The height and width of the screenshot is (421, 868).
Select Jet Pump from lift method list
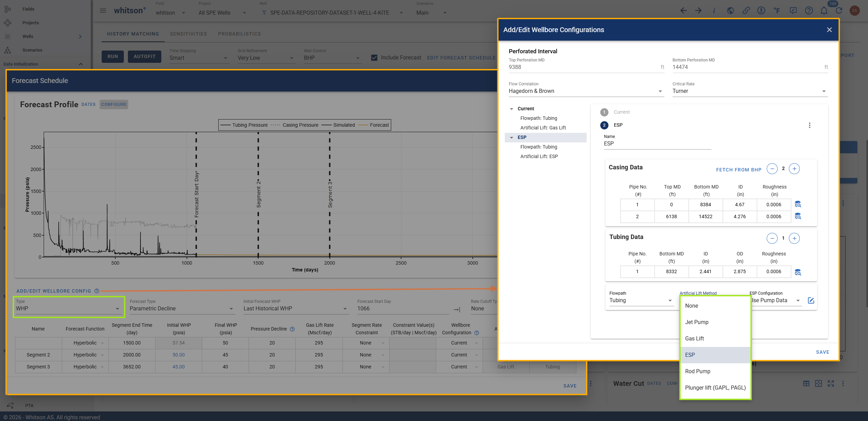point(715,322)
